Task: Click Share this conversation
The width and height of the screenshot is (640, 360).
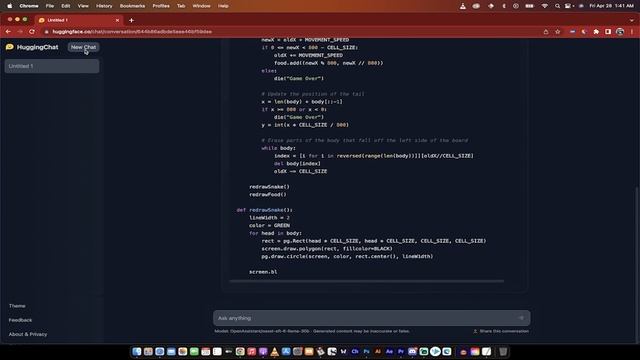Action: coord(501,331)
